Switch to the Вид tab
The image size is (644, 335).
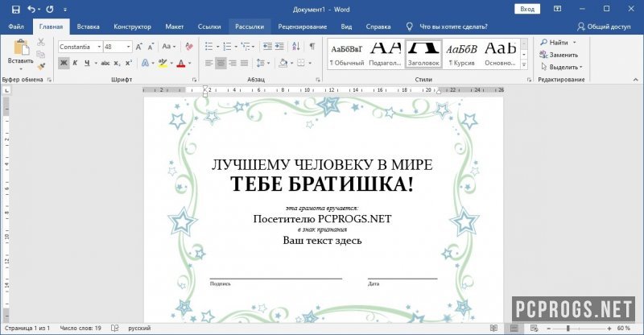[x=346, y=27]
